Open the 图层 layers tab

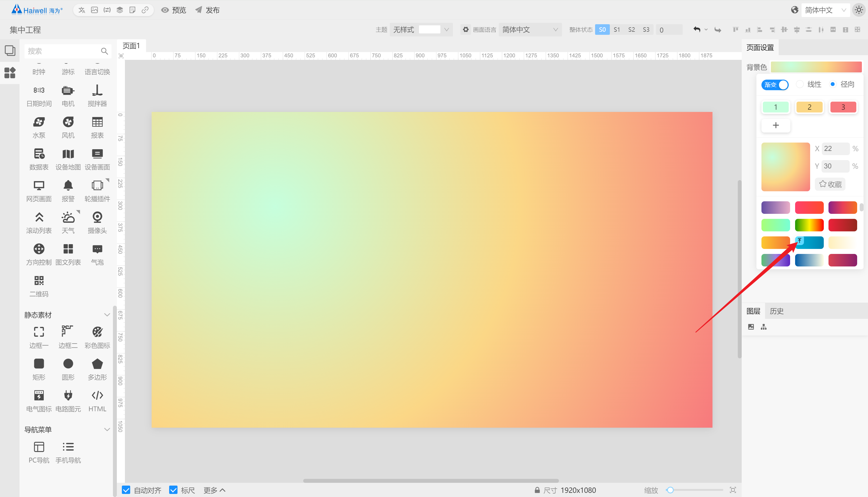[x=753, y=311]
